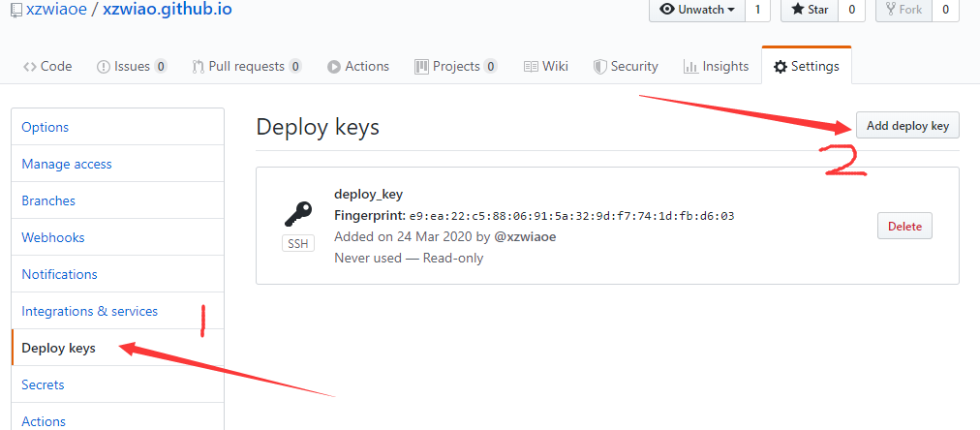980x430 pixels.
Task: Open the Pull requests tab
Action: pyautogui.click(x=247, y=66)
